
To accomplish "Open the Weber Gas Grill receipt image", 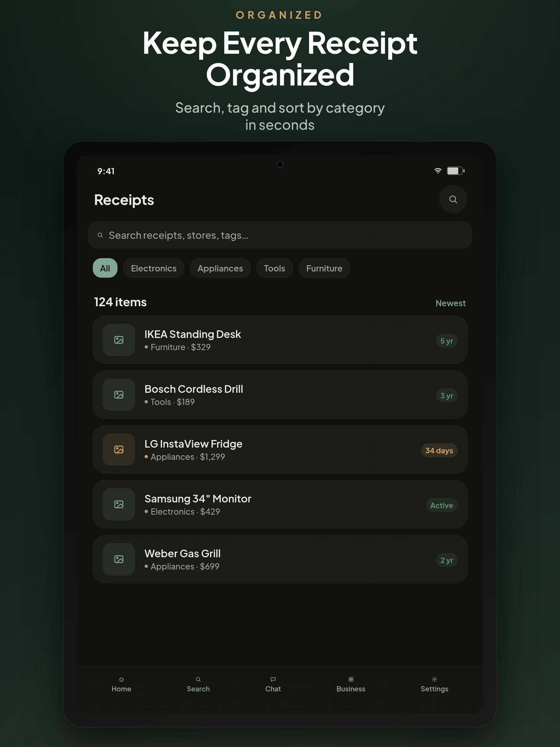I will point(119,559).
